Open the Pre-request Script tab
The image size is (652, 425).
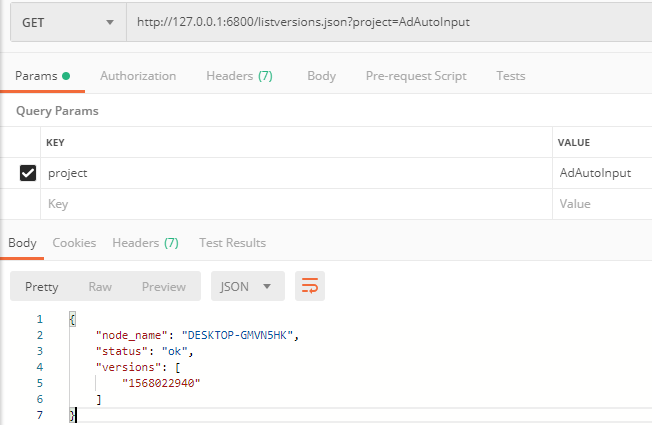click(x=415, y=76)
